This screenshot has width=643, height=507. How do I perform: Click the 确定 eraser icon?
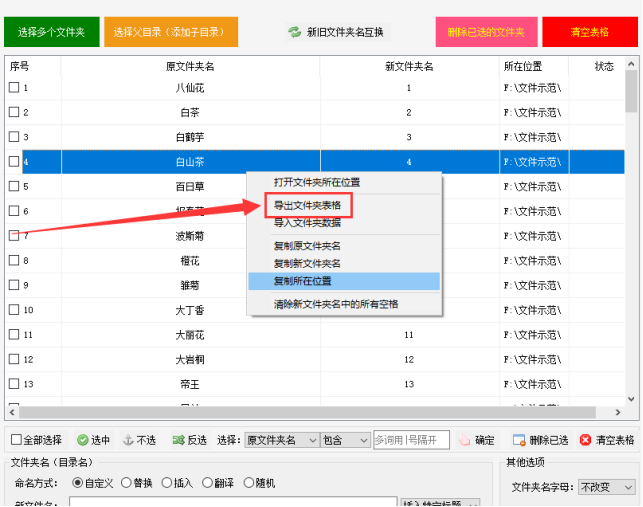tap(464, 440)
